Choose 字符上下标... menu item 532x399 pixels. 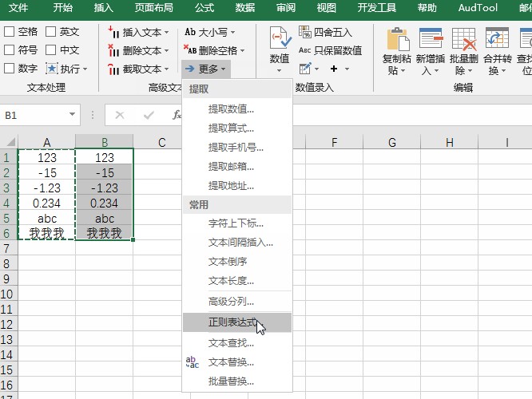point(237,223)
